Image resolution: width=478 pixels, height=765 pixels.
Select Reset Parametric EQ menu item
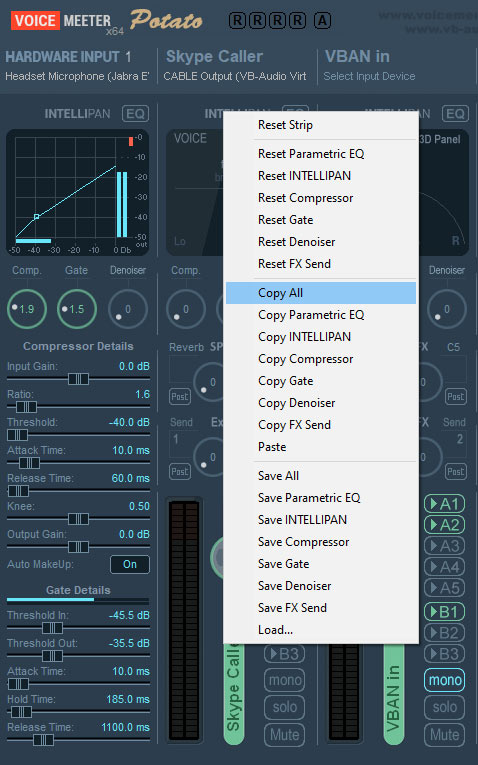321,154
